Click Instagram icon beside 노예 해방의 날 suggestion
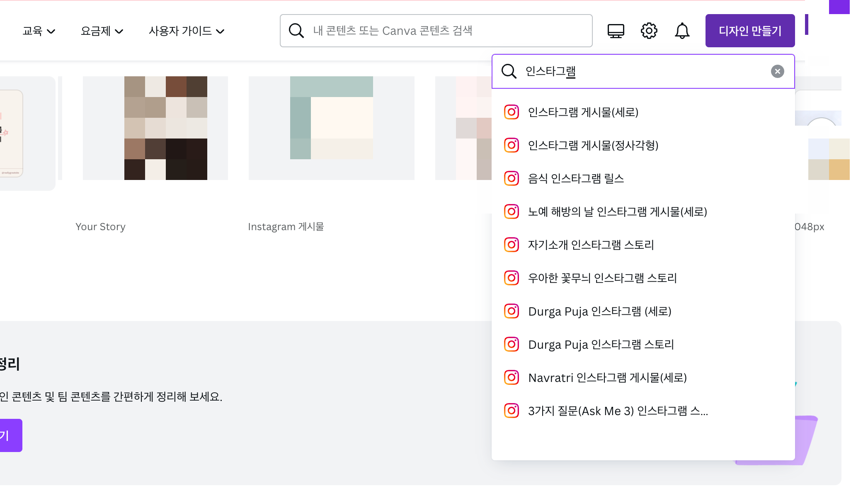Screen dimensions: 868x491 [x=511, y=211]
